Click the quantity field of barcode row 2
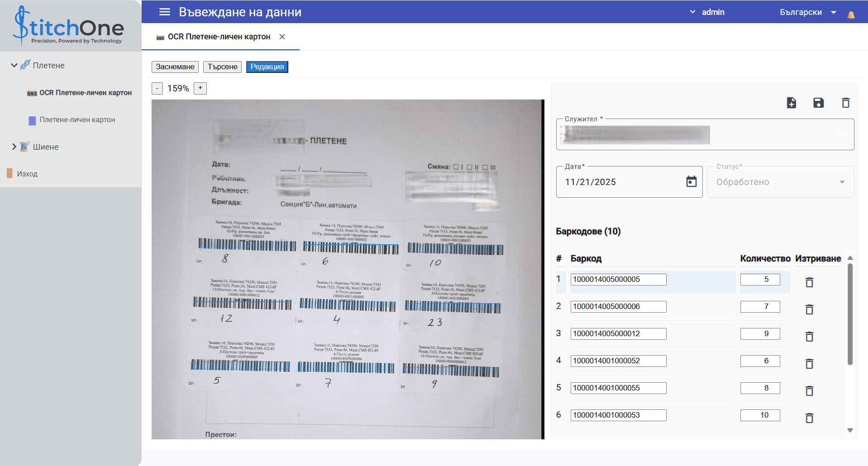Viewport: 868px width, 466px height. (760, 307)
